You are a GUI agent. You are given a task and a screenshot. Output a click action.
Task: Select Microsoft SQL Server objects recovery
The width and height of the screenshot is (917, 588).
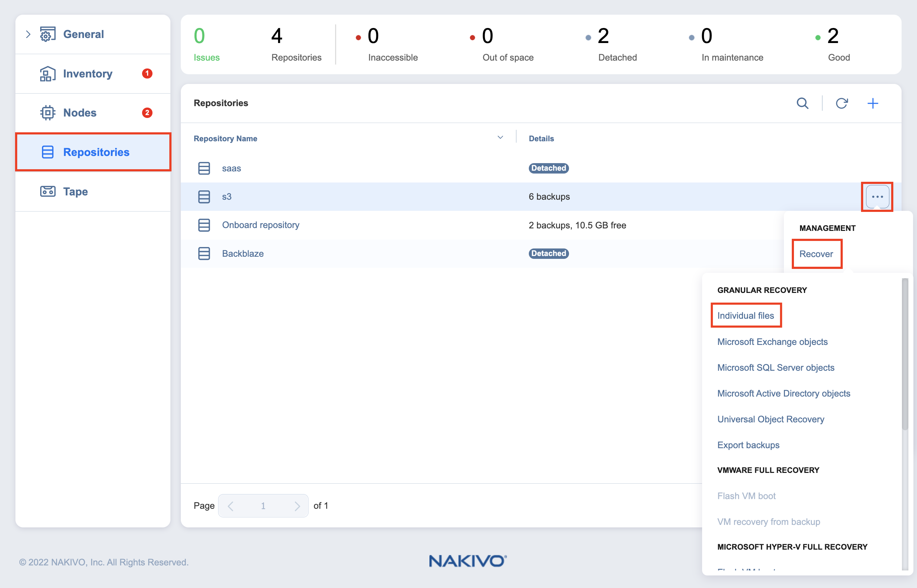pos(776,368)
